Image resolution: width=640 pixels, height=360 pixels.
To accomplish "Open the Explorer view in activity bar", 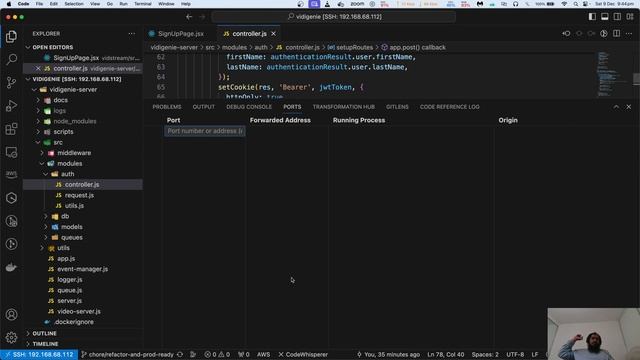I will pos(11,36).
